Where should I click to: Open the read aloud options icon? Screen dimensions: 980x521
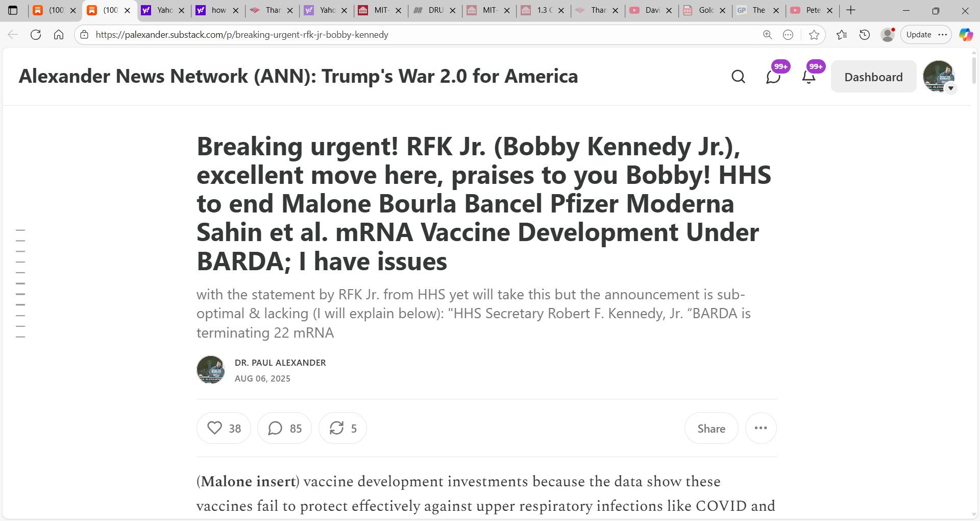[x=788, y=35]
